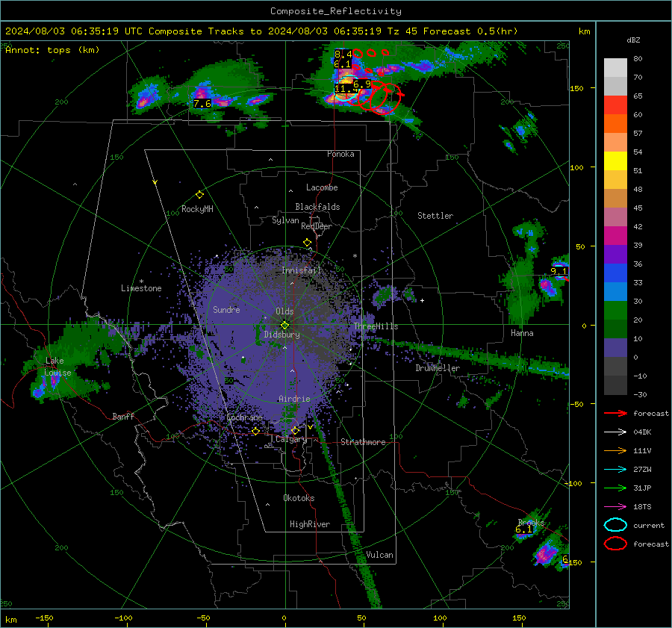Click the 8.4 storm top label
Image resolution: width=672 pixels, height=628 pixels.
pos(343,54)
